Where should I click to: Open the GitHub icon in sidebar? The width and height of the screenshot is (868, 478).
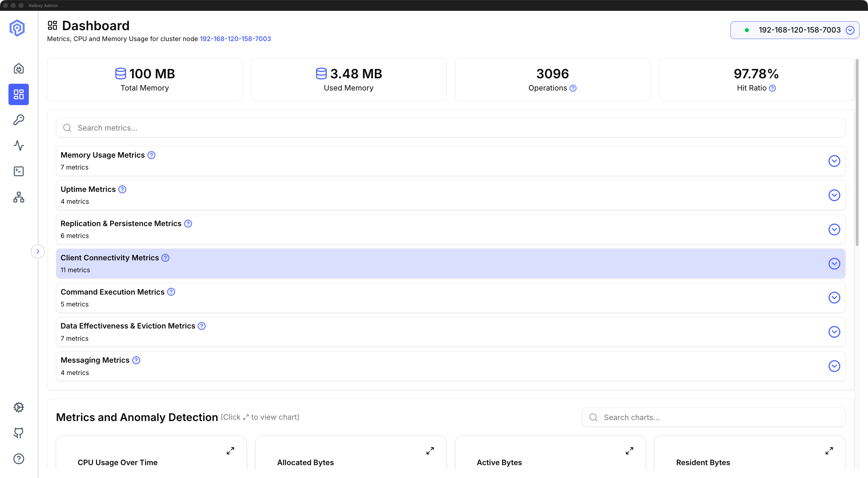click(19, 433)
